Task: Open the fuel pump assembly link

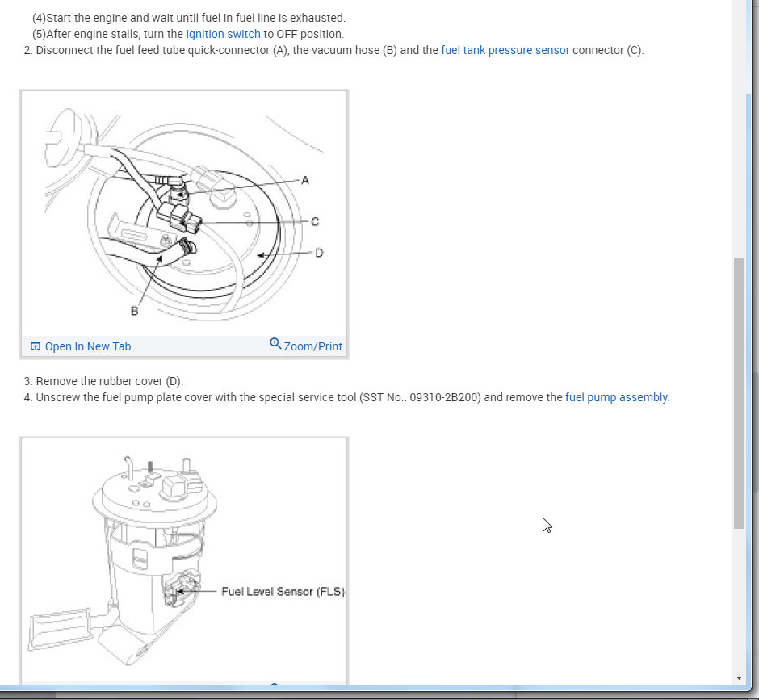Action: click(x=616, y=397)
